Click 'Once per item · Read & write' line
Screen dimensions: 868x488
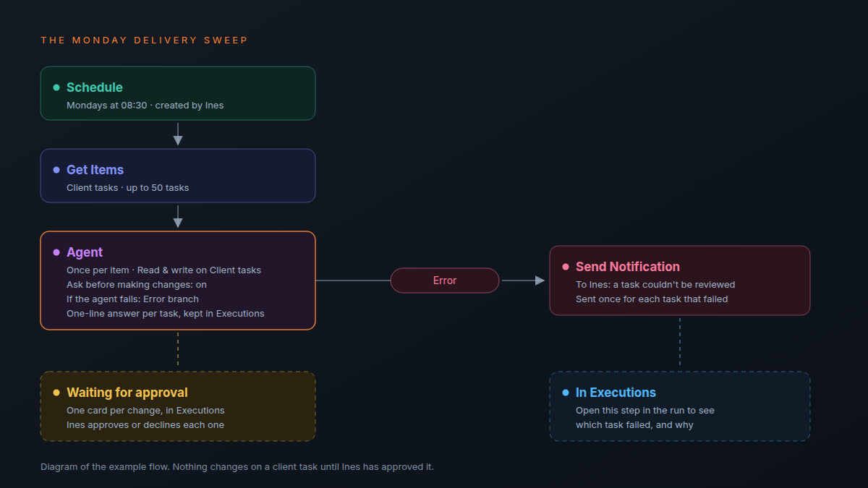click(x=163, y=270)
